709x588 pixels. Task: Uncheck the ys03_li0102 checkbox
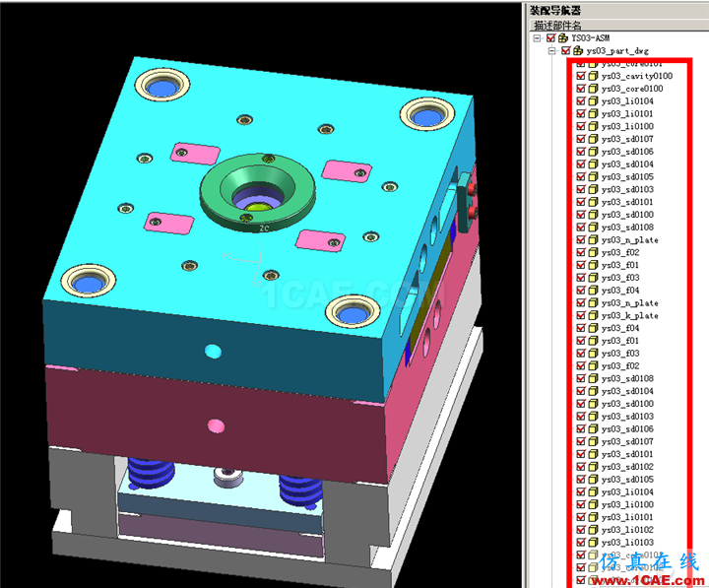click(581, 530)
